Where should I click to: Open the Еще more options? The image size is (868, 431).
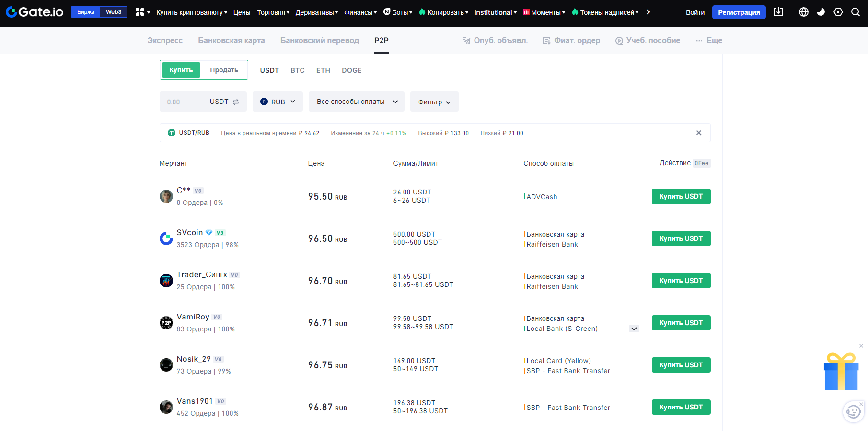pos(709,40)
